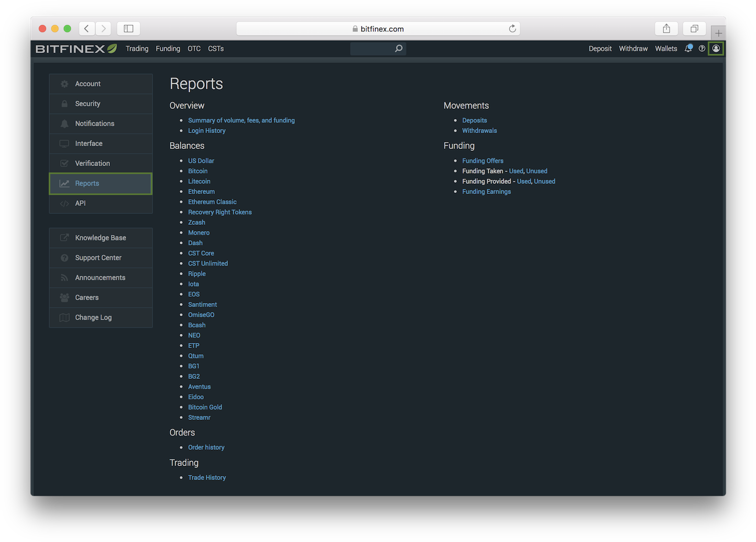Open the CSTs menu item
This screenshot has width=756, height=542.
point(216,48)
